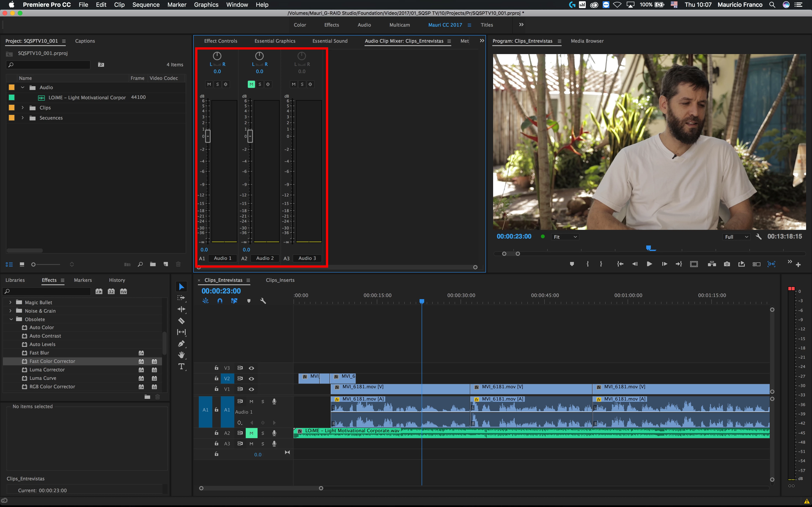Toggle timeline Snap magnet icon
This screenshot has width=812, height=507.
click(220, 301)
